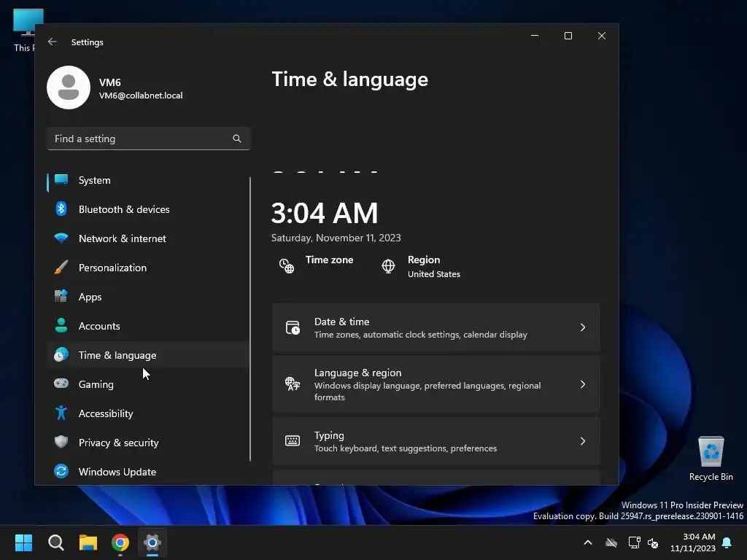Viewport: 747px width, 560px height.
Task: Open the Recycle Bin desktop icon
Action: pyautogui.click(x=711, y=459)
